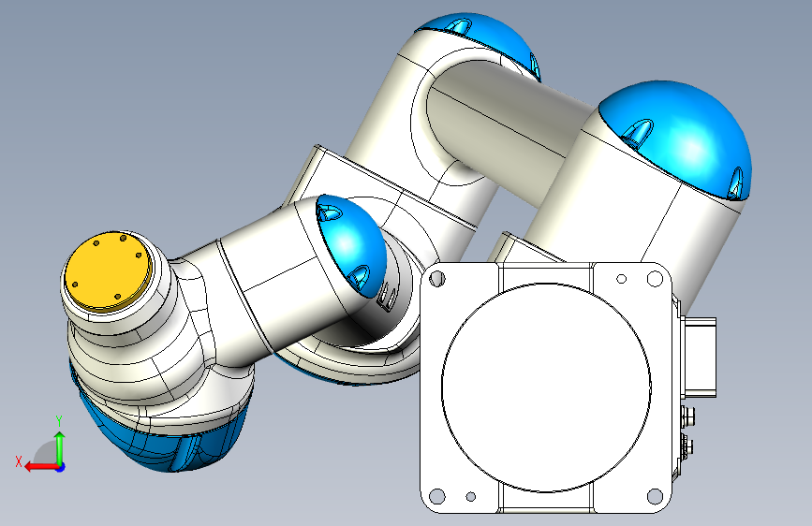
Task: Pick the bottom-right mounting hole of base plate
Action: coord(655,496)
